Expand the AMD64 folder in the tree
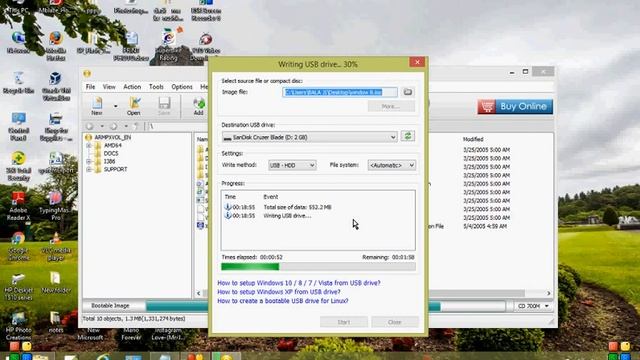The height and width of the screenshot is (360, 640). point(89,145)
